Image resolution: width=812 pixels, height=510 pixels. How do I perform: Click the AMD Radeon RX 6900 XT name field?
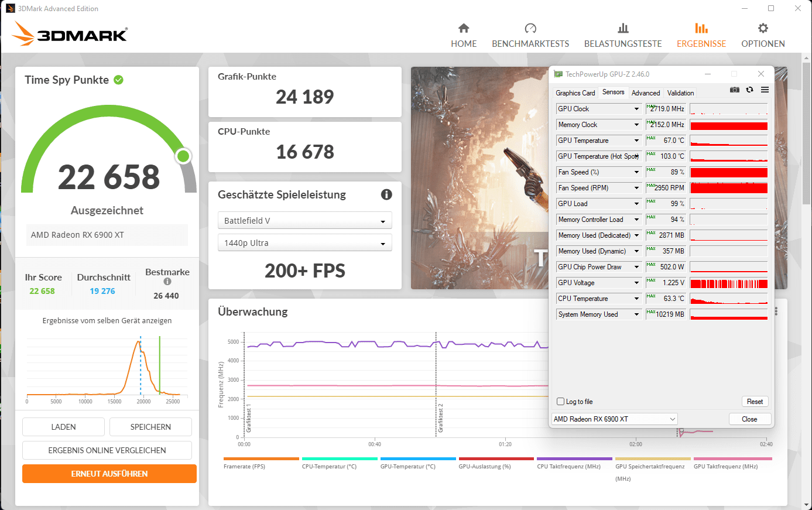coord(107,235)
